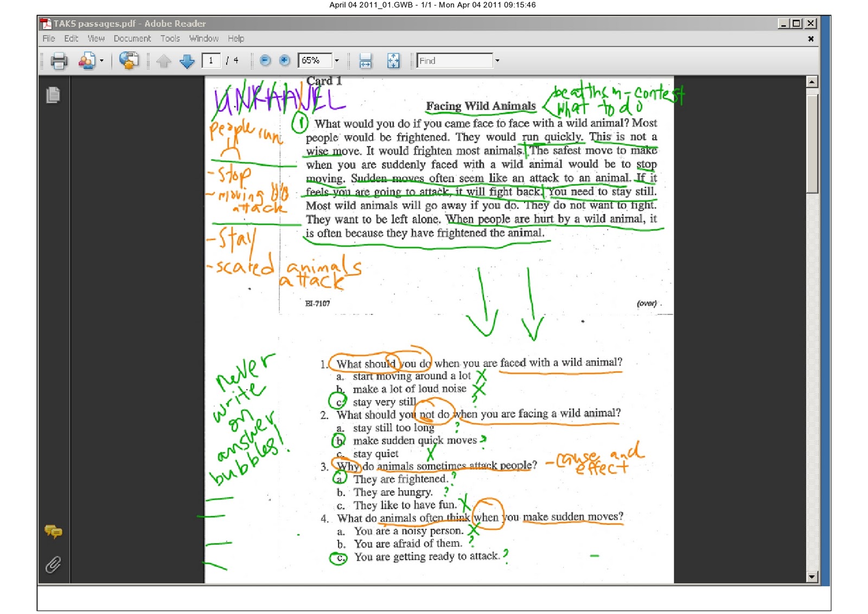Click the fit width scrolling icon
Viewport: 868px width, 614px height.
(366, 61)
